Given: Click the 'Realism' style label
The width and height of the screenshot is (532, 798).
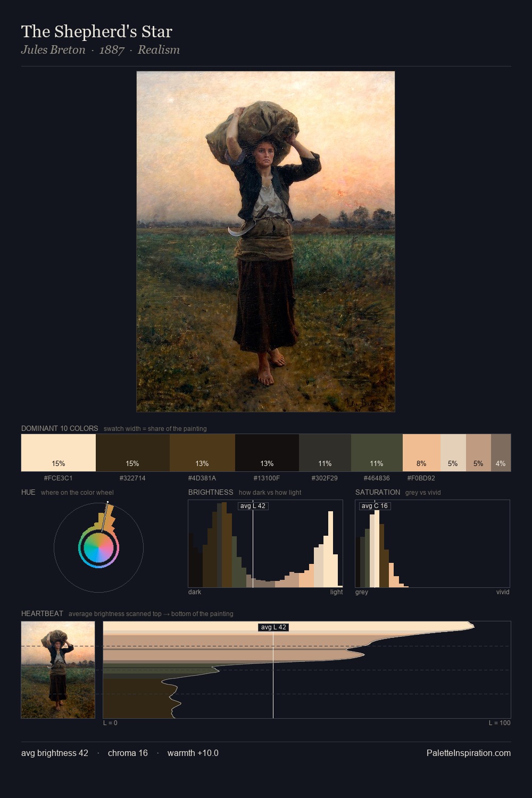Looking at the screenshot, I should click(x=159, y=50).
